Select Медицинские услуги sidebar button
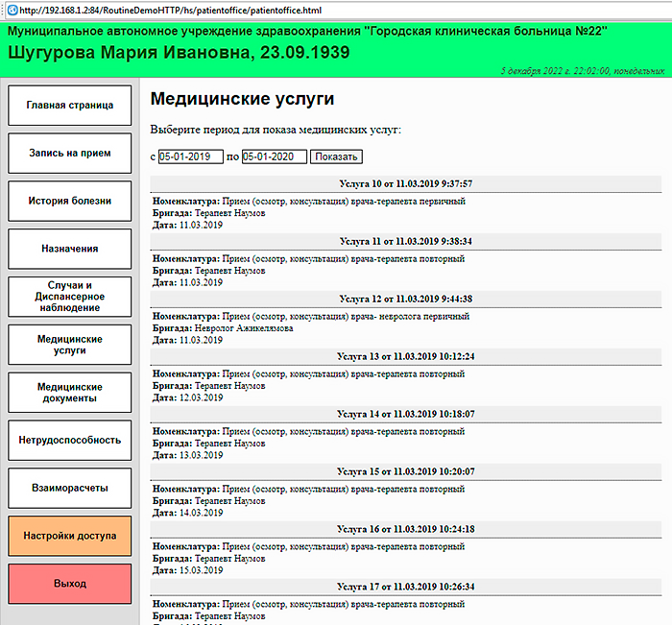672x625 pixels. tap(70, 345)
